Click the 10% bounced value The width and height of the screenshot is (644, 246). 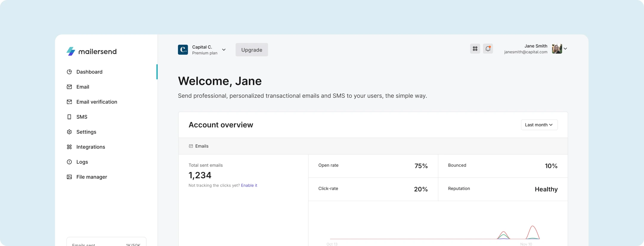pos(551,166)
